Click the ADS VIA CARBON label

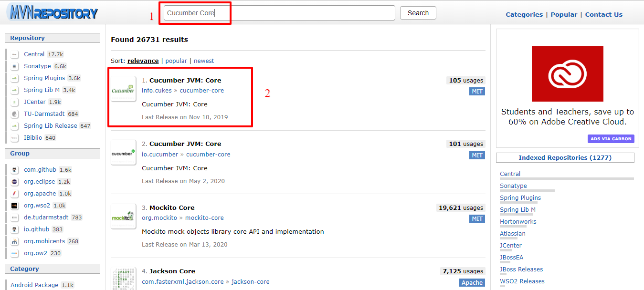(x=611, y=139)
